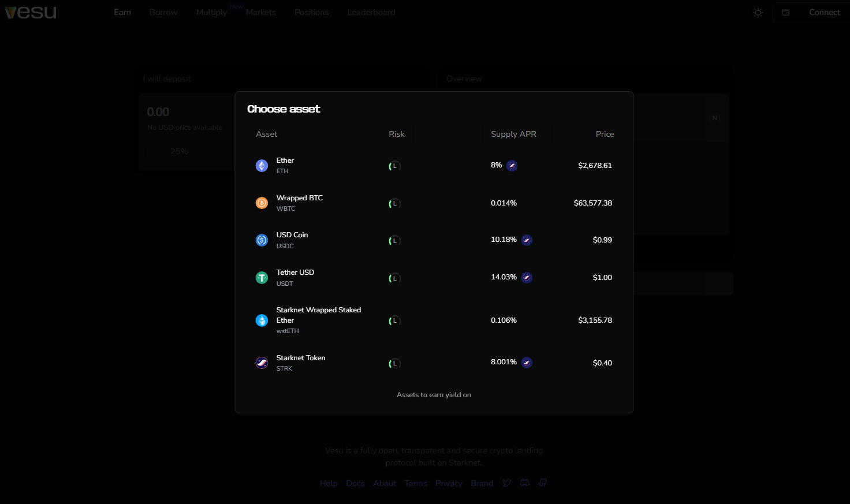850x504 pixels.
Task: Click the $3,155.78 price value
Action: click(x=595, y=320)
